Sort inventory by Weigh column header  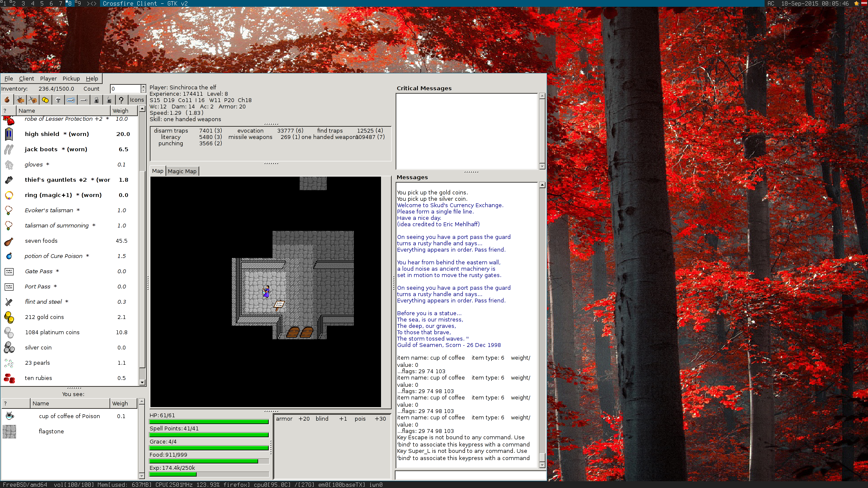124,111
